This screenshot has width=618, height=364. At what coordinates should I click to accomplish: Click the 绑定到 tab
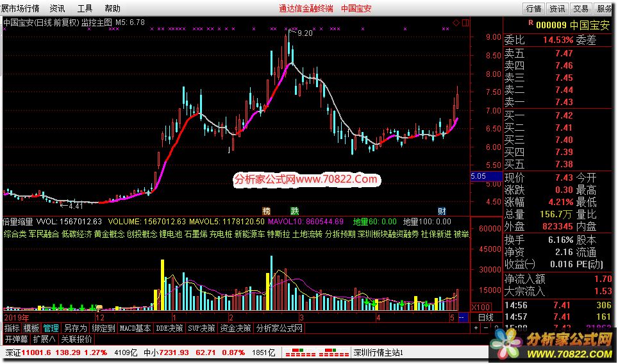click(x=103, y=328)
